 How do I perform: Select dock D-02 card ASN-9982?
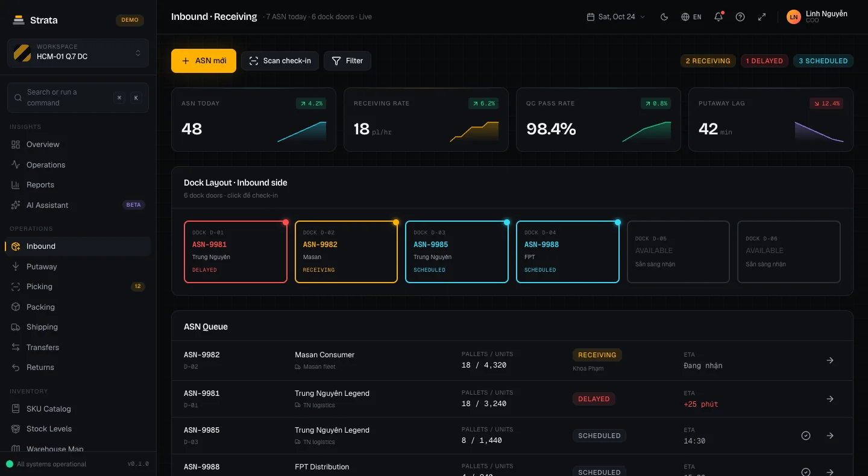click(346, 252)
